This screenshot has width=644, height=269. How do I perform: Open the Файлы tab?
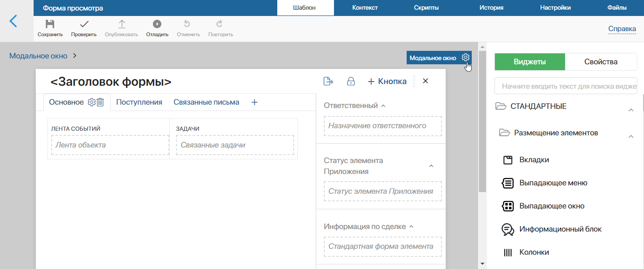pyautogui.click(x=617, y=8)
